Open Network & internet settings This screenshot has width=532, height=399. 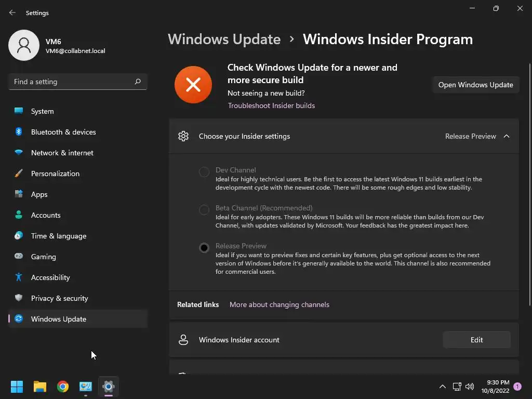78,152
